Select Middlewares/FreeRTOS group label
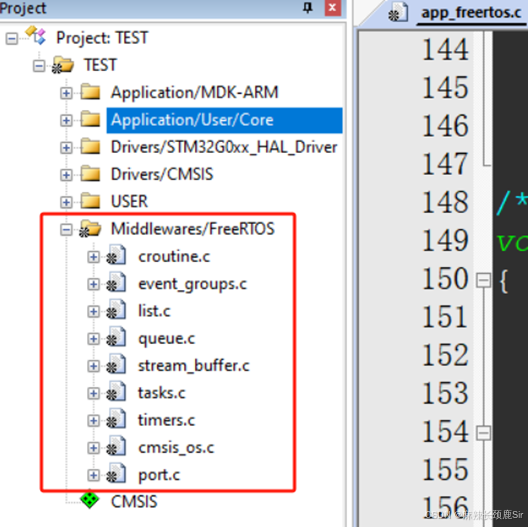This screenshot has width=528, height=527. 193,229
